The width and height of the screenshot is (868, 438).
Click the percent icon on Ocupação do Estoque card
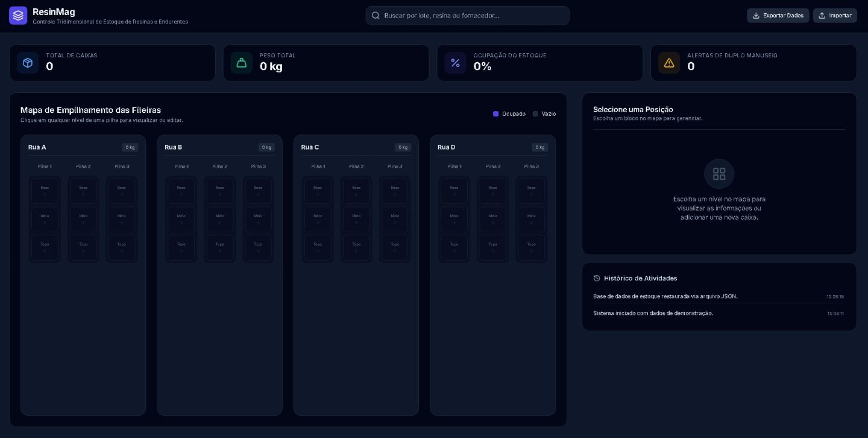pos(455,63)
